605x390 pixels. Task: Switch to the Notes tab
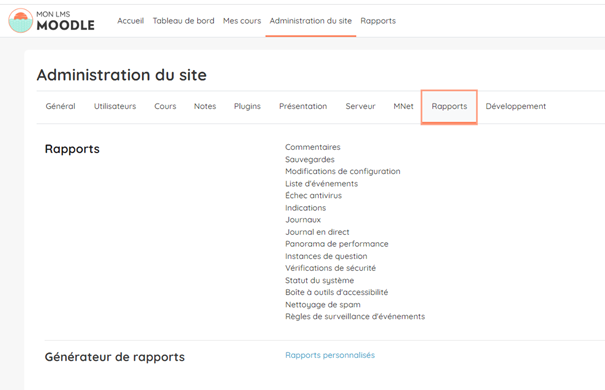tap(205, 106)
